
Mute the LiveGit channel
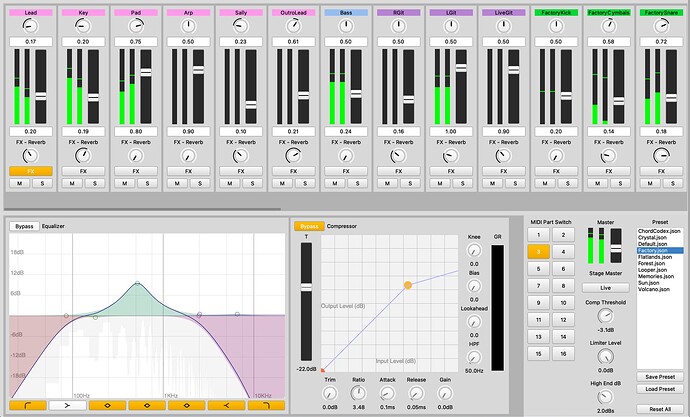click(492, 183)
